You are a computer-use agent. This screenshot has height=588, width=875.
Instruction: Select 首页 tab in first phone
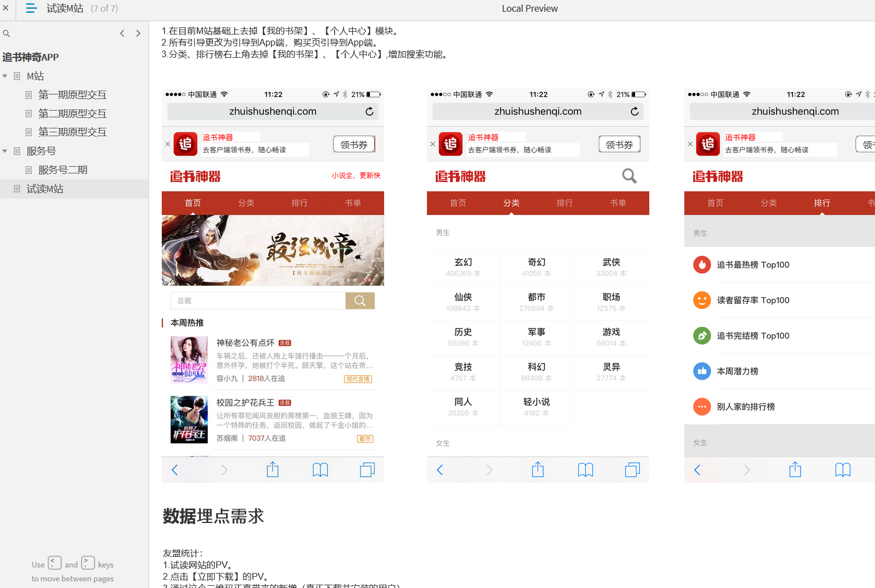pyautogui.click(x=193, y=203)
